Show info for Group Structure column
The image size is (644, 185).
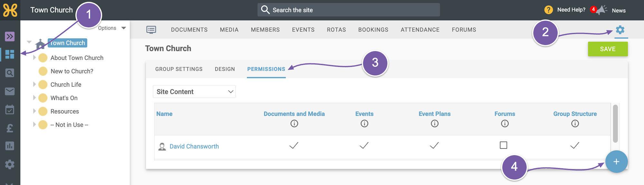pyautogui.click(x=575, y=123)
